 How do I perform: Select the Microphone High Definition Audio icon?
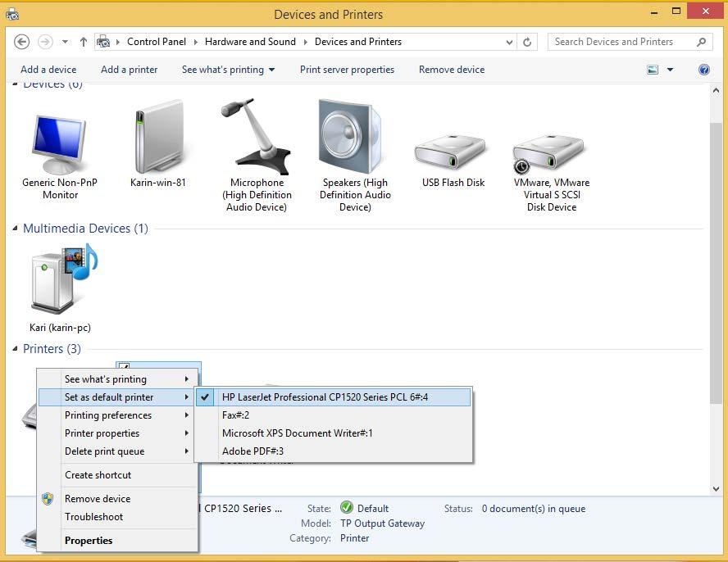[x=257, y=136]
